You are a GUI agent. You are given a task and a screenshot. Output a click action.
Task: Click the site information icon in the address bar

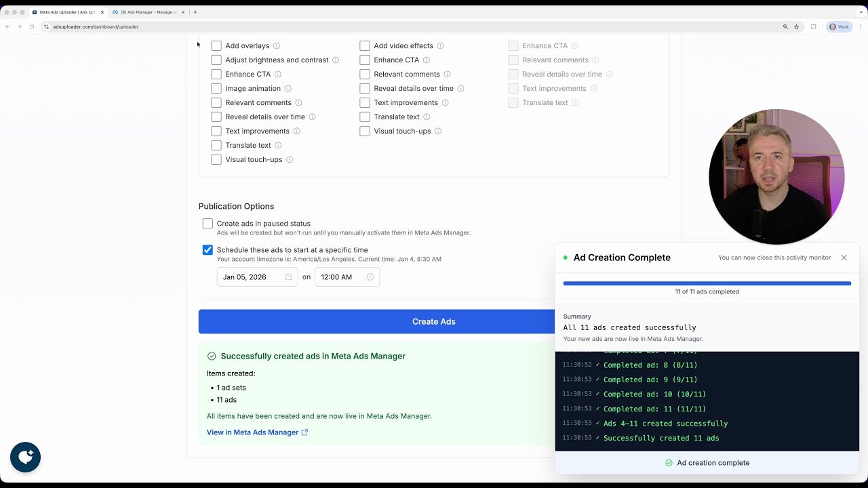pyautogui.click(x=47, y=27)
